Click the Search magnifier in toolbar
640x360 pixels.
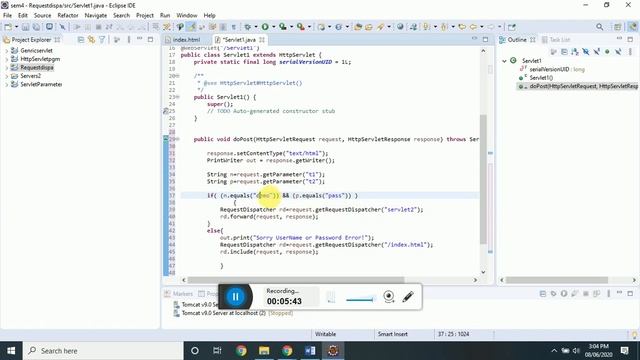tap(600, 27)
